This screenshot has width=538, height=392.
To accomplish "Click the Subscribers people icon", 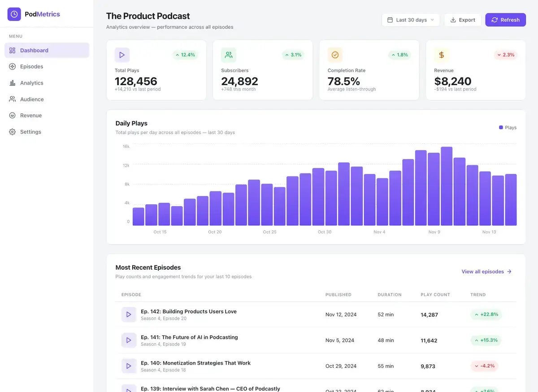I will pyautogui.click(x=229, y=55).
